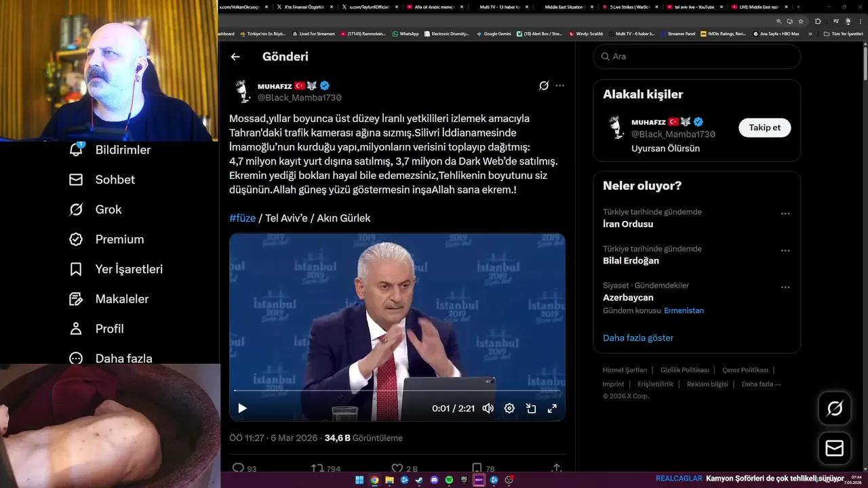The width and height of the screenshot is (868, 488).
Task: Open the İran Ordusu trending topic
Action: coord(628,224)
